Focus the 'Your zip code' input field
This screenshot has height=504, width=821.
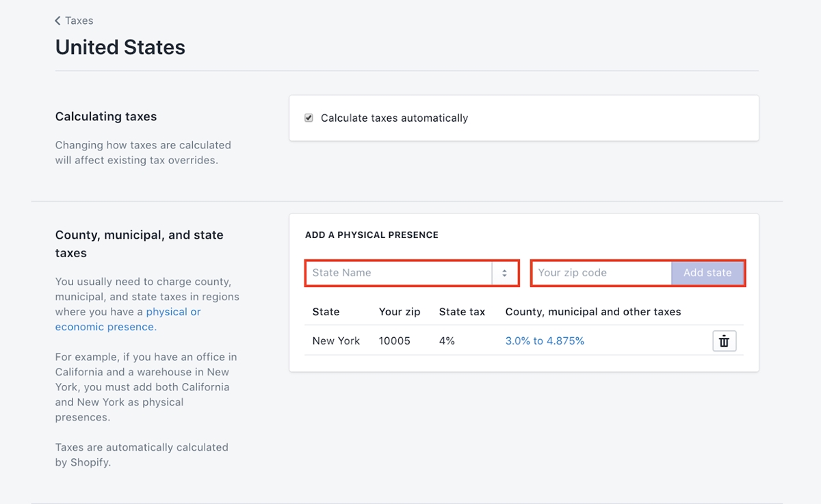601,273
